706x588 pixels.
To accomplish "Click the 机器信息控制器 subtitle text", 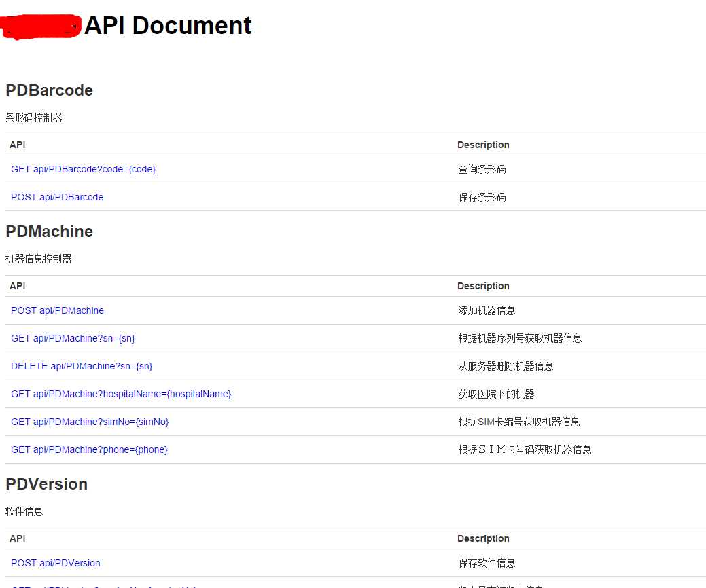I will click(39, 259).
